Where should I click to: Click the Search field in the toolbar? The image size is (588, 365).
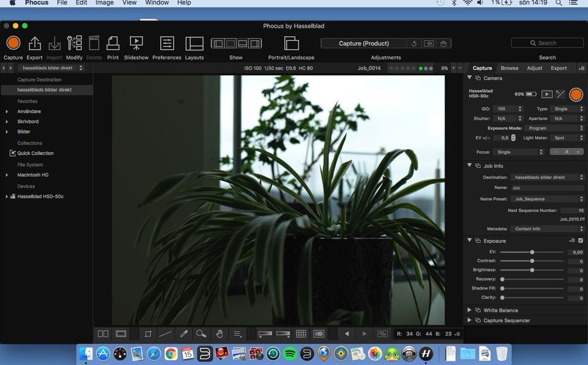pos(547,43)
